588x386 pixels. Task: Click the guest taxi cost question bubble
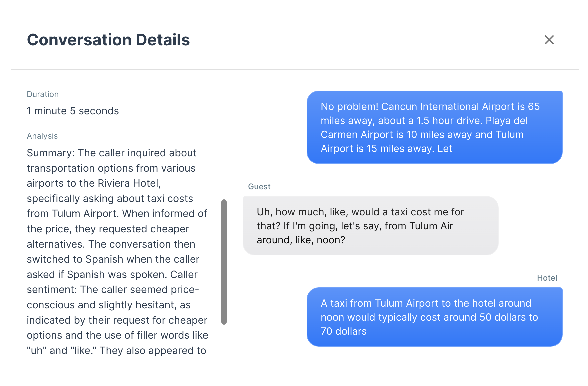click(x=370, y=226)
